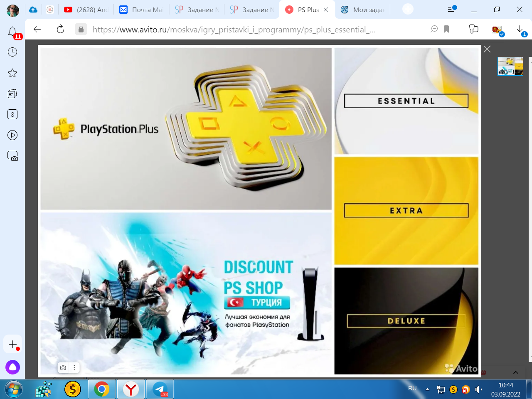Open Yandex Browser main menu icon
Screen dimensions: 532x399
pos(452,9)
